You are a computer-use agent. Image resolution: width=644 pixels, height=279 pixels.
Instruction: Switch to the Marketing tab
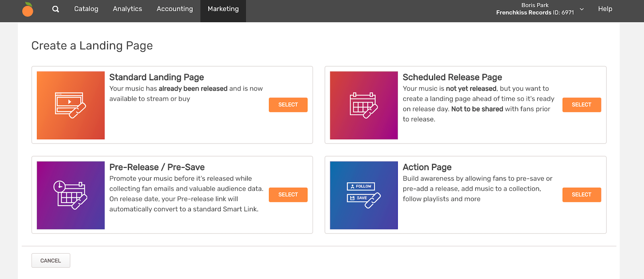click(x=223, y=9)
